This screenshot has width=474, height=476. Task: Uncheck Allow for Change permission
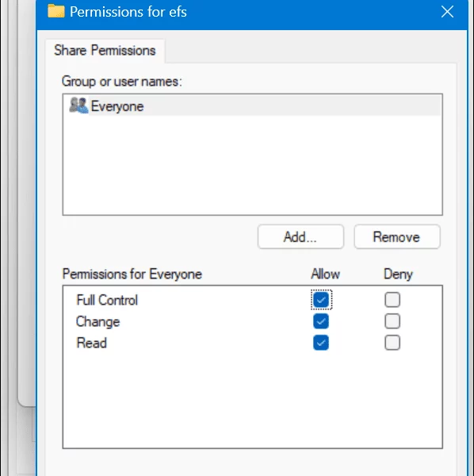tap(321, 321)
